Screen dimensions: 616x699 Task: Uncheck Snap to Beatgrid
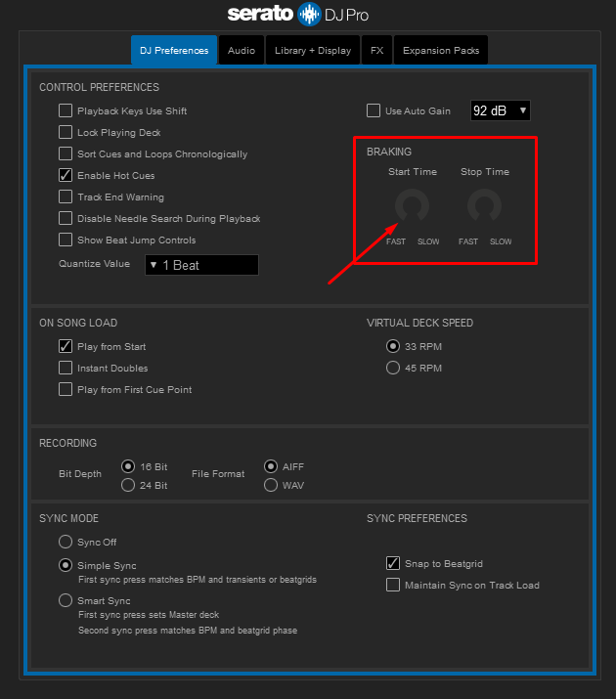[393, 563]
